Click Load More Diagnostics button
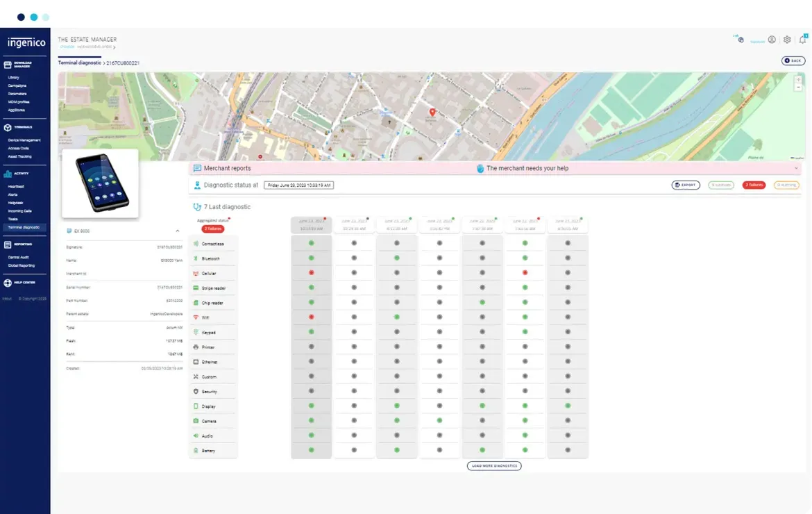The height and width of the screenshot is (514, 812). point(494,466)
